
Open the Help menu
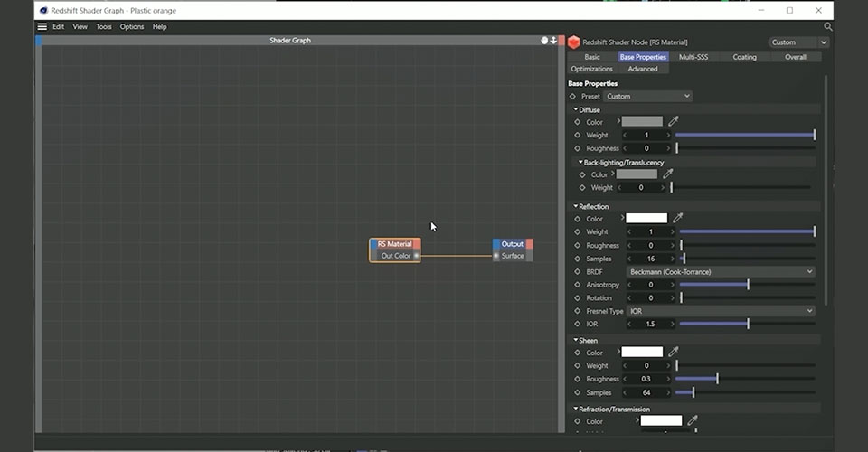[x=159, y=26]
